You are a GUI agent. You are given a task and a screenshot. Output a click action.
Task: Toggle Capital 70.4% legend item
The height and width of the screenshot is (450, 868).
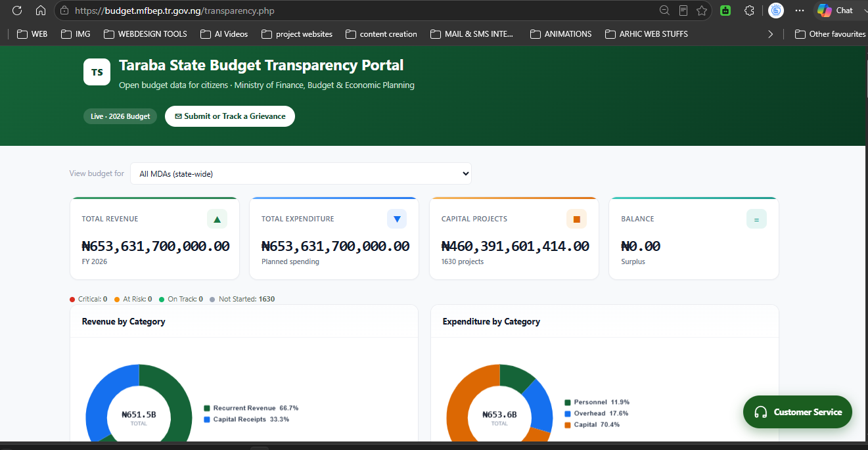click(x=592, y=424)
